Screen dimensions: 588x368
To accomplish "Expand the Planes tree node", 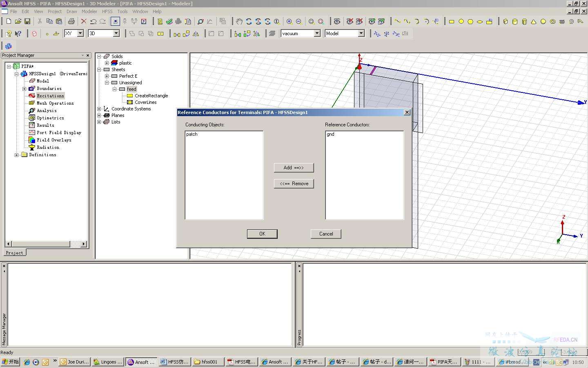I will 99,115.
